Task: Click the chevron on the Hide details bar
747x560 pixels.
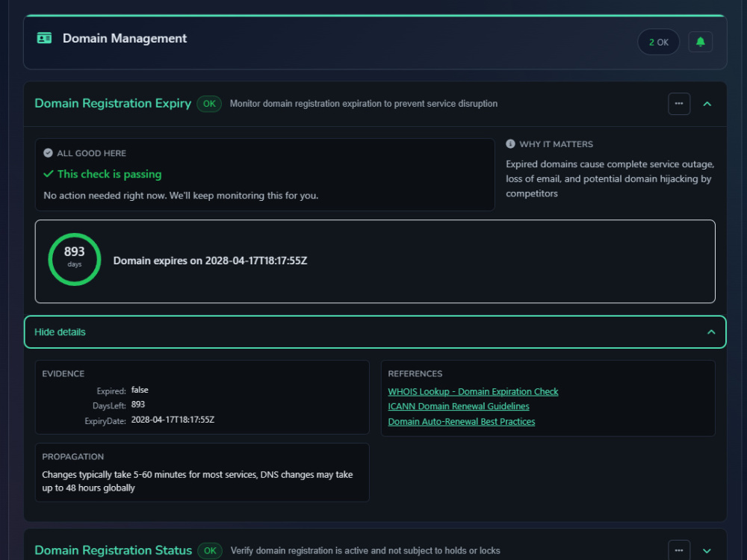Action: pos(711,332)
